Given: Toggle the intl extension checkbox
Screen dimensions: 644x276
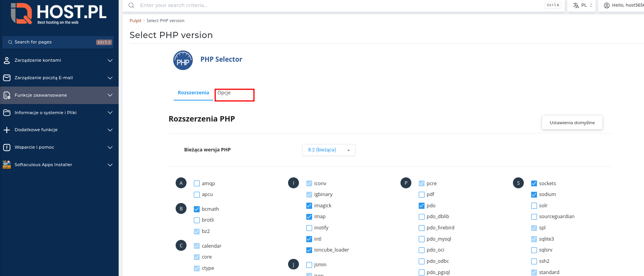Looking at the screenshot, I should [309, 239].
